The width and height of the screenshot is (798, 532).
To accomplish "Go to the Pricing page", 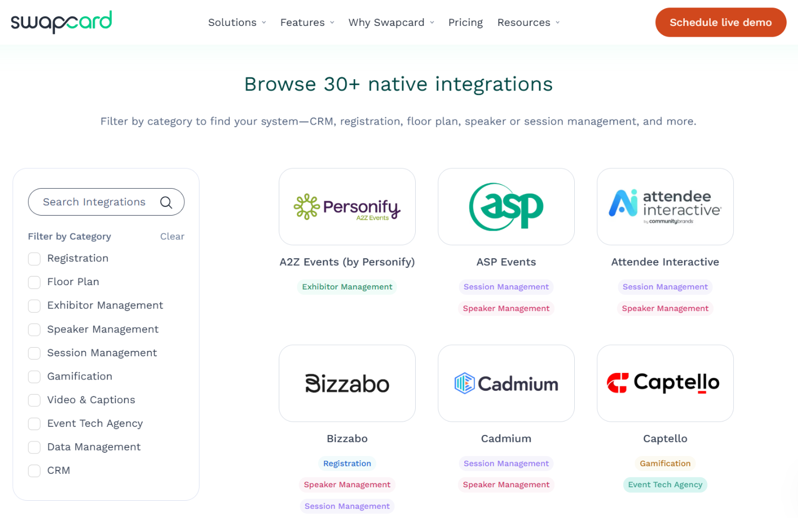I will click(x=466, y=23).
